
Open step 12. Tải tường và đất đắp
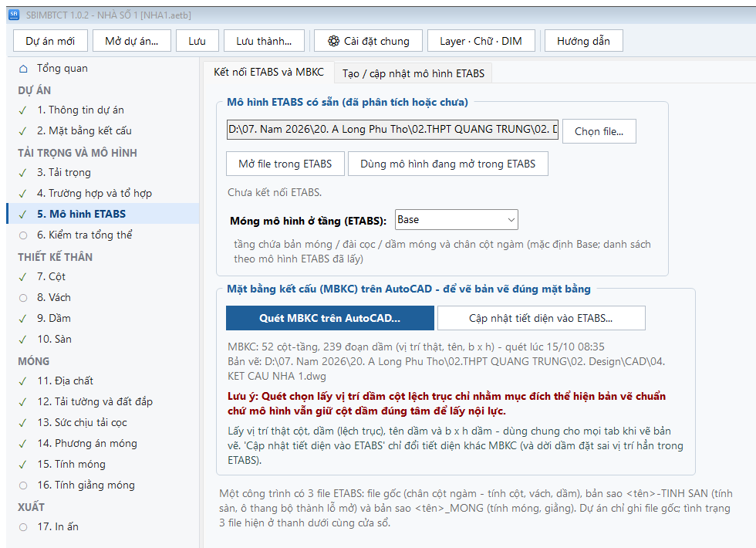pyautogui.click(x=103, y=401)
